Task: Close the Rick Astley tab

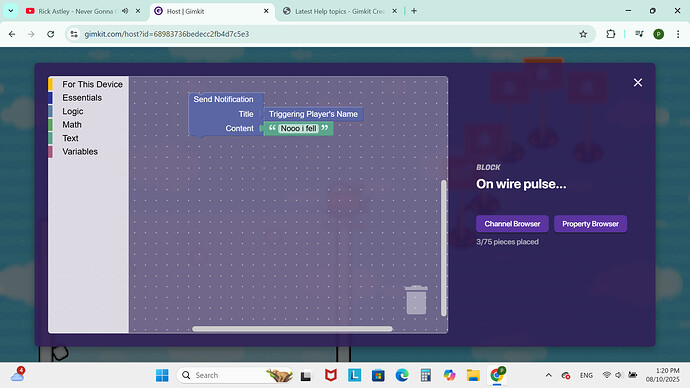Action: [x=138, y=11]
